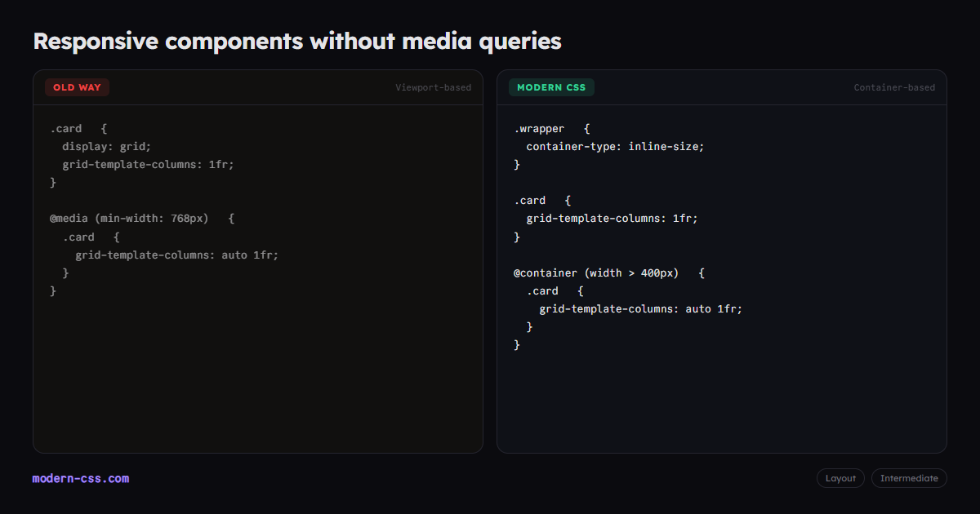
Task: Click the MODERN CSS badge
Action: (551, 87)
